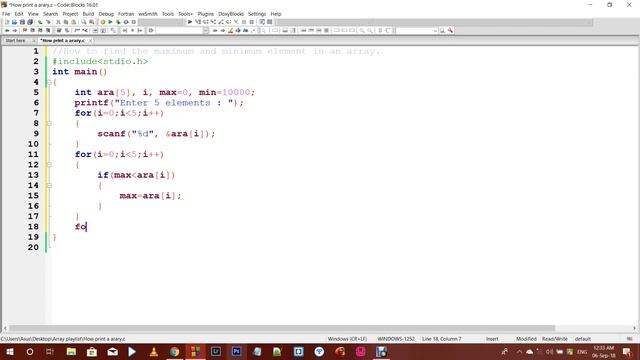The image size is (640, 360).
Task: Click the scrollbar right arrow
Action: (x=635, y=328)
